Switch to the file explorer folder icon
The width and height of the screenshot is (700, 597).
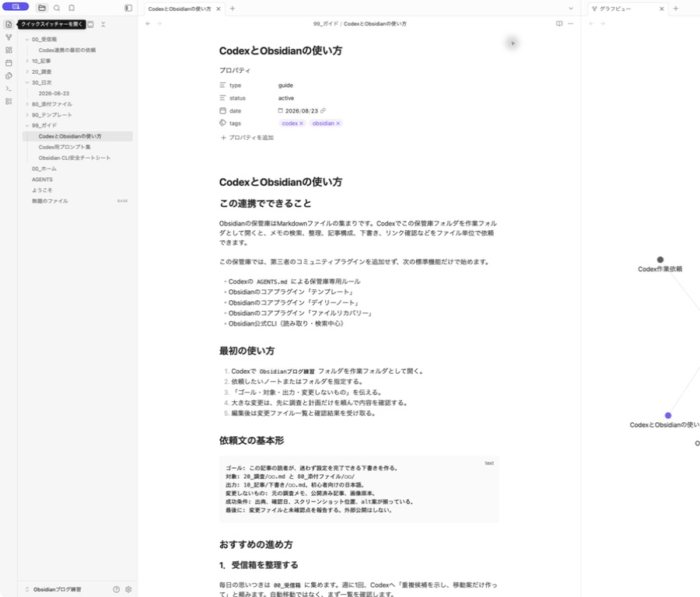pos(42,8)
